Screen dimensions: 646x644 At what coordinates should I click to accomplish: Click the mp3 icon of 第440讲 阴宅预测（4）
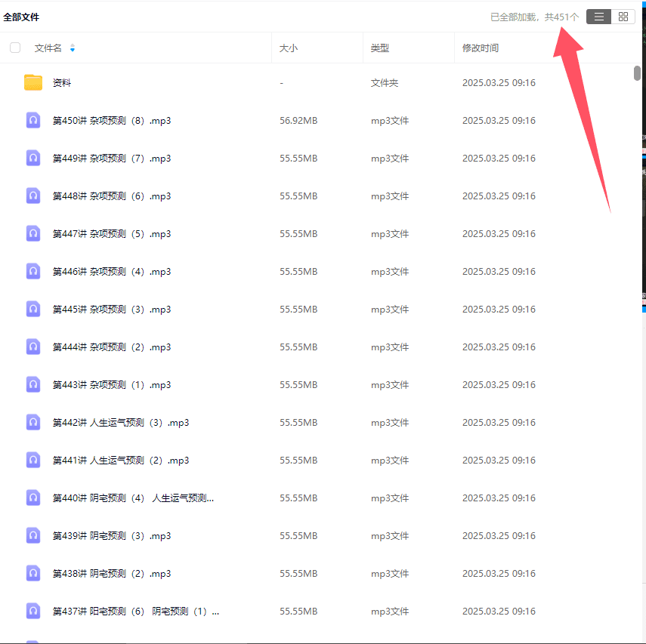32,498
